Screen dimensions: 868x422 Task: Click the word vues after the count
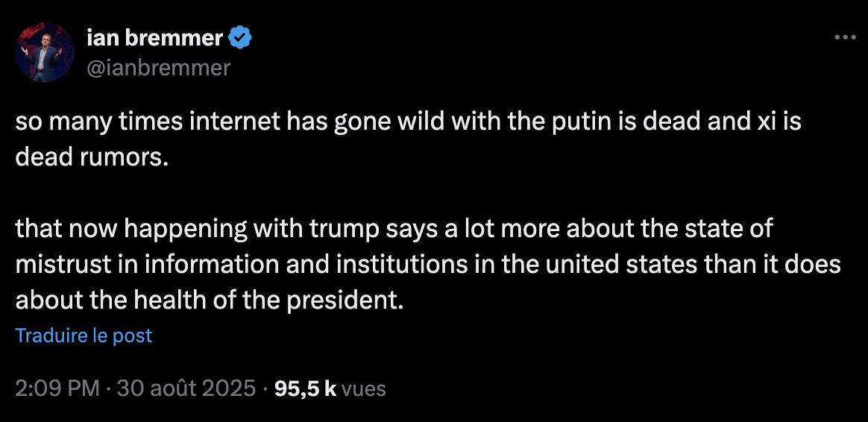(x=364, y=388)
